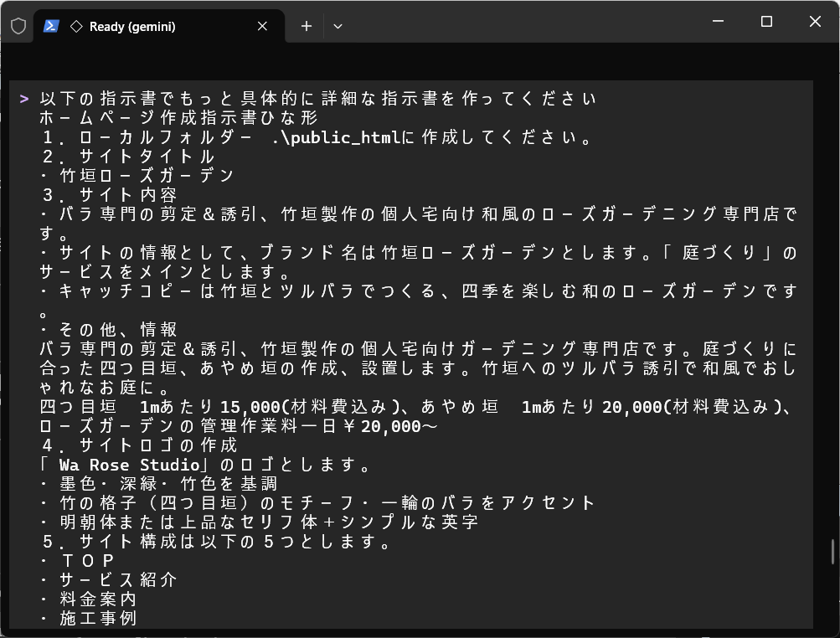Click the line 'ホームページ作成指示書ひな形'

(x=179, y=117)
